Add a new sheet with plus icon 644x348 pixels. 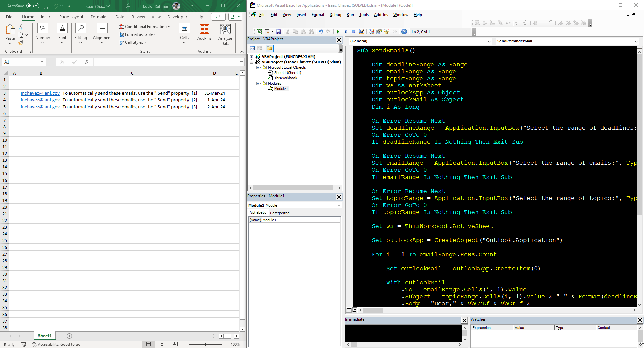(x=69, y=336)
